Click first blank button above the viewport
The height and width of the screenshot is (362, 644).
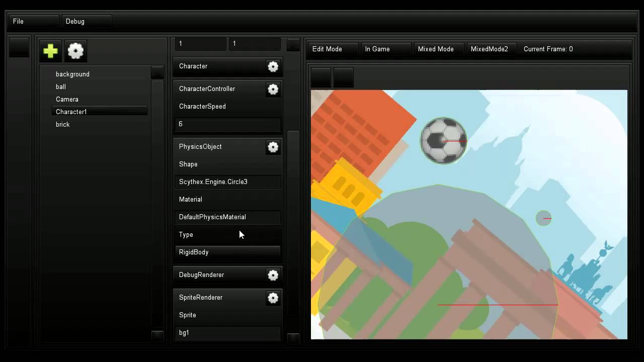(x=321, y=77)
